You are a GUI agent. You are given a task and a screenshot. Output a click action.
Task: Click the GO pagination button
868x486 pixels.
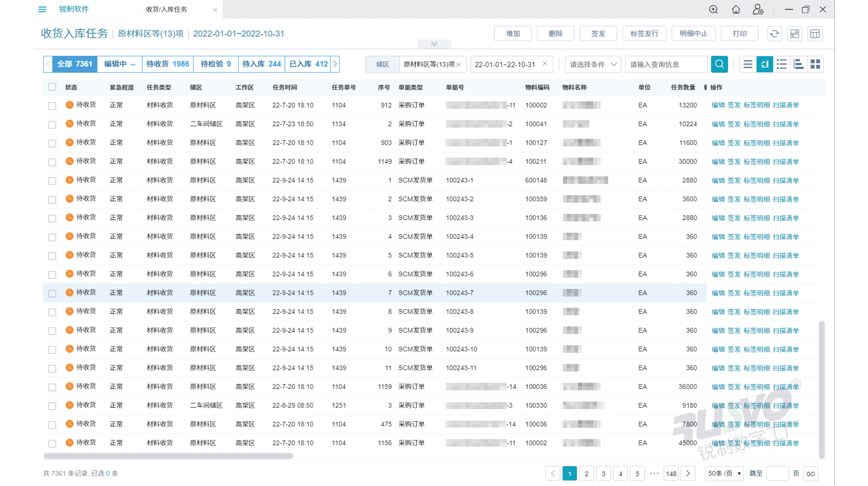click(x=810, y=473)
